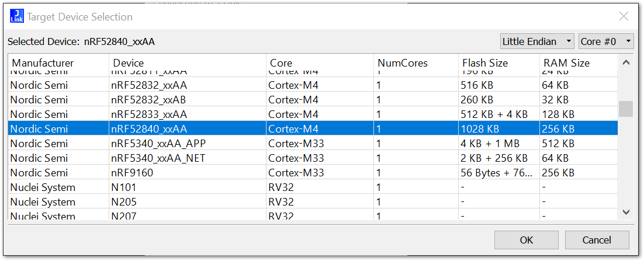Sort by the NumCores column header
The image size is (644, 261).
coord(416,63)
